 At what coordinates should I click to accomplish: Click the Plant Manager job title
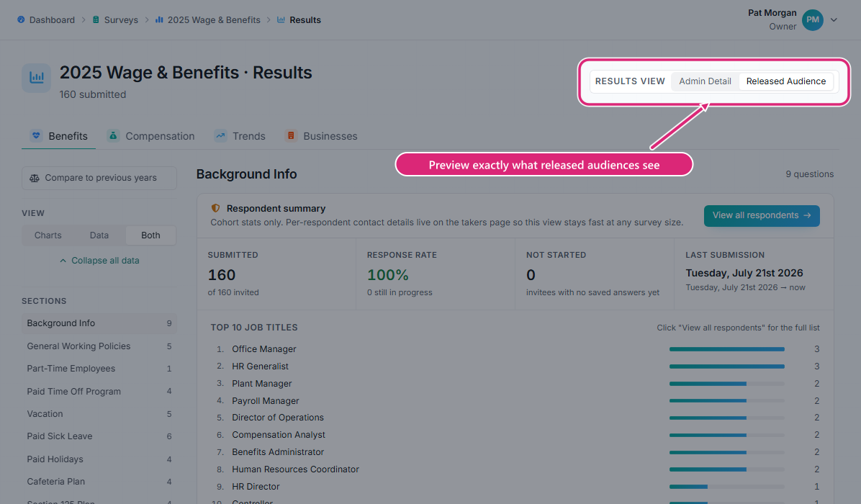(261, 383)
